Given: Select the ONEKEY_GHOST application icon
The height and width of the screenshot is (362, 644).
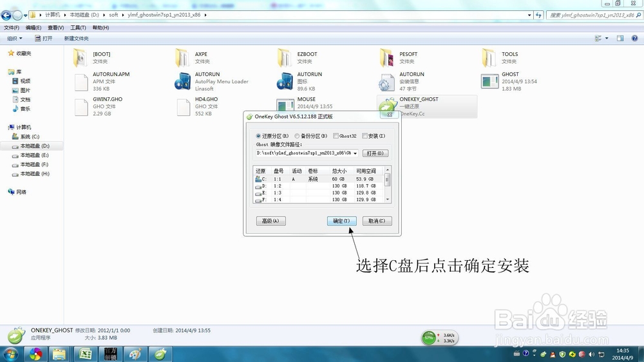Looking at the screenshot, I should [387, 105].
